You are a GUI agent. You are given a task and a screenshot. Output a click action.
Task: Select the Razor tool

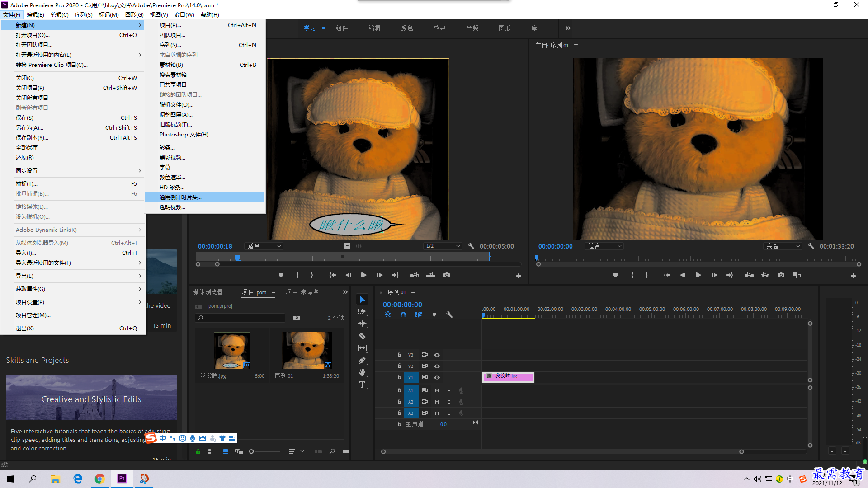pos(362,336)
